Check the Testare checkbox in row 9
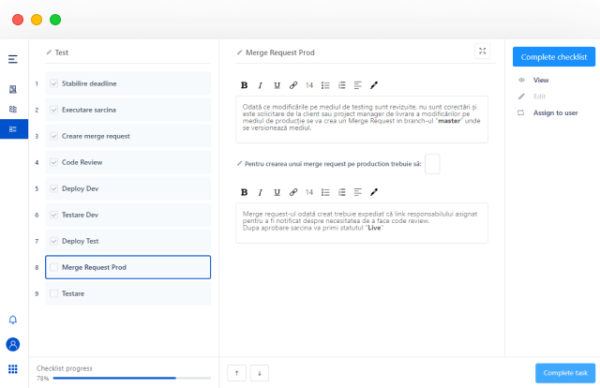Screen dimensions: 600x388 (54, 293)
